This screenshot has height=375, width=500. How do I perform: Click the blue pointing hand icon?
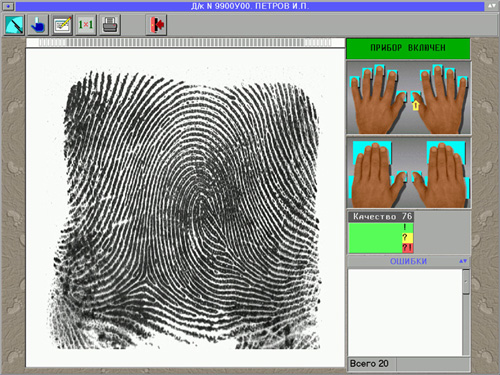(38, 25)
